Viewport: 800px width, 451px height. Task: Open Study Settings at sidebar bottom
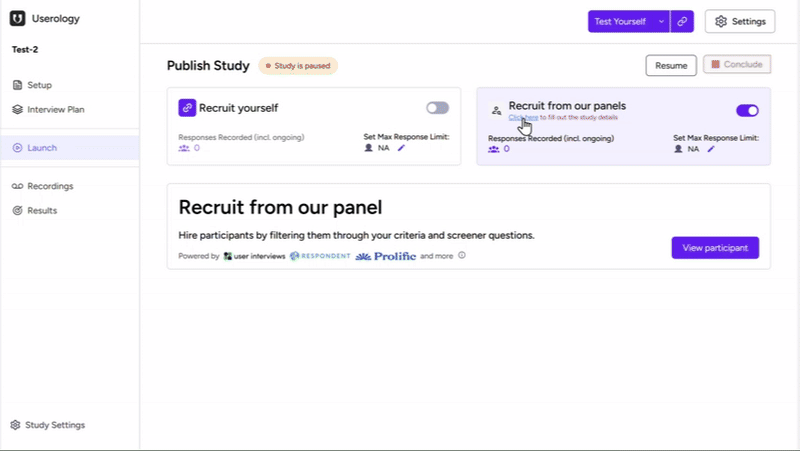pyautogui.click(x=54, y=425)
